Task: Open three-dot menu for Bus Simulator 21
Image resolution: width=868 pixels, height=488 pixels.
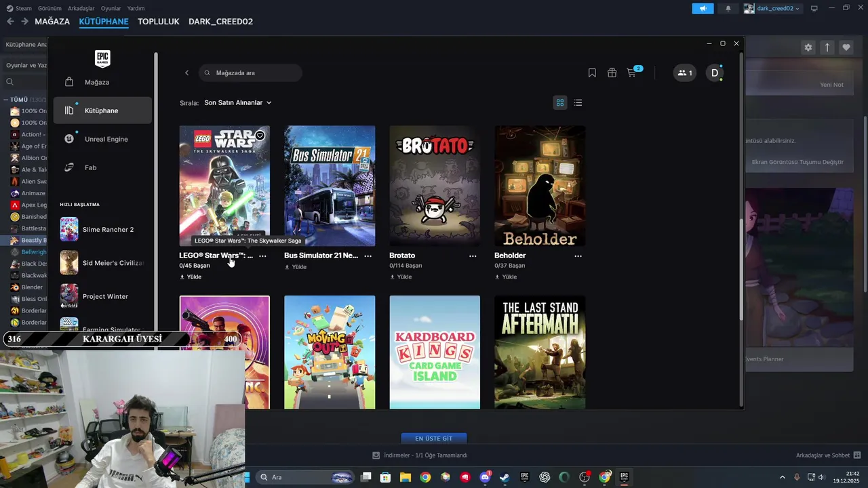Action: [368, 256]
